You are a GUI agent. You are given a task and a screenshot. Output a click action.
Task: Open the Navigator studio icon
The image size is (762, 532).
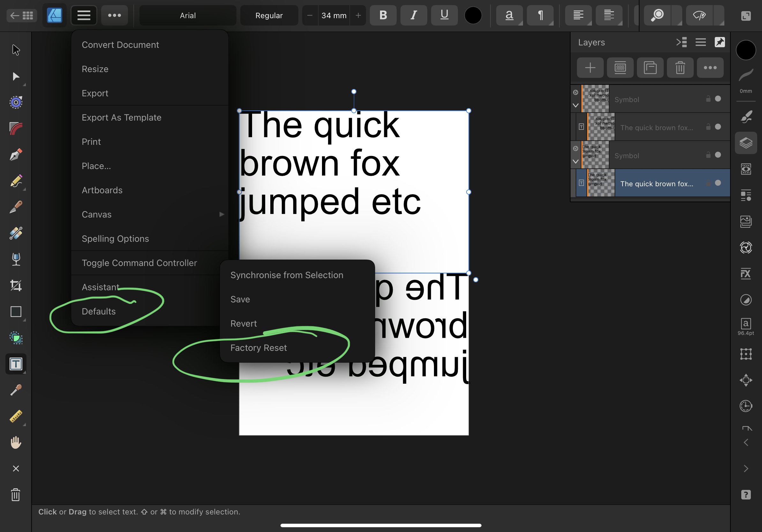(x=746, y=380)
